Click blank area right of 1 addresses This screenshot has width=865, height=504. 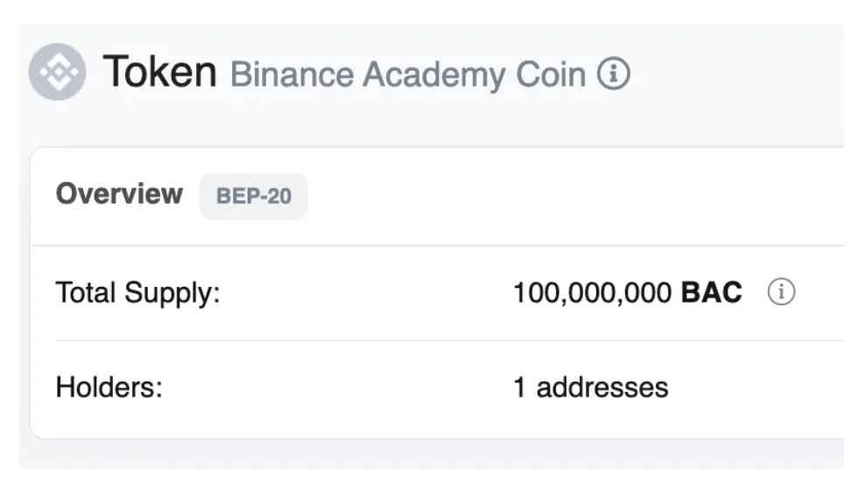756,387
